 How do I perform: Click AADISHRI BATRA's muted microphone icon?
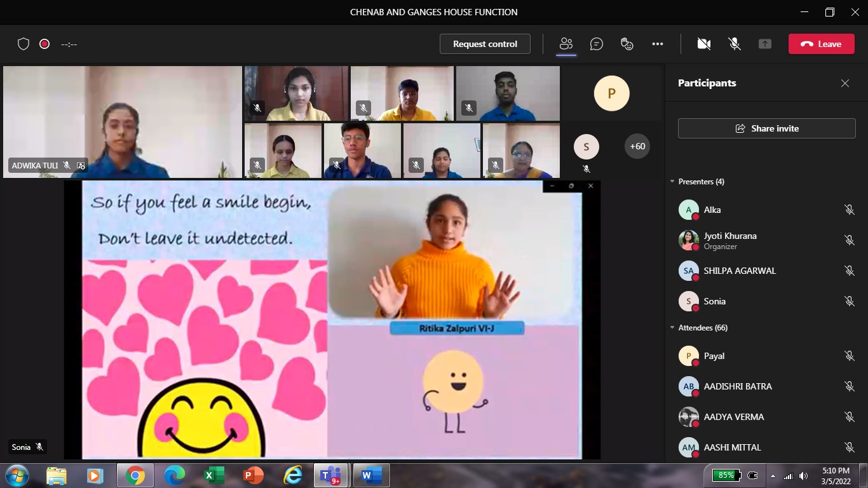[x=849, y=386]
